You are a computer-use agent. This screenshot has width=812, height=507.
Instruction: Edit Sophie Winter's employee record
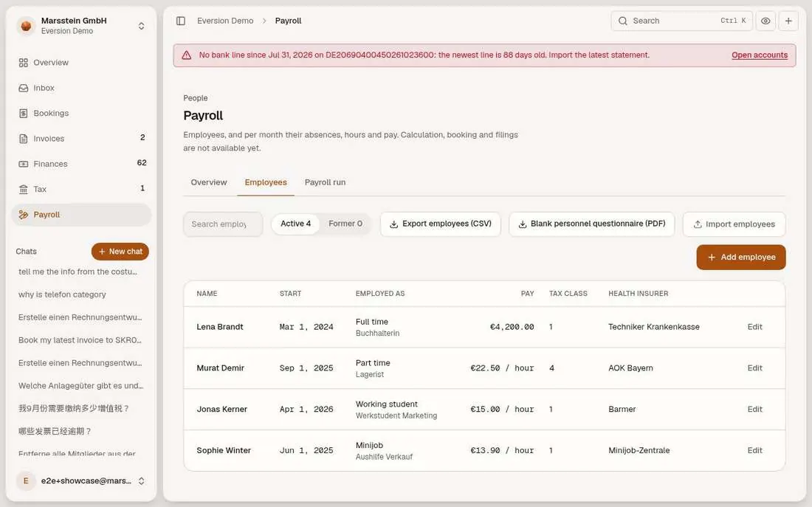tap(754, 450)
